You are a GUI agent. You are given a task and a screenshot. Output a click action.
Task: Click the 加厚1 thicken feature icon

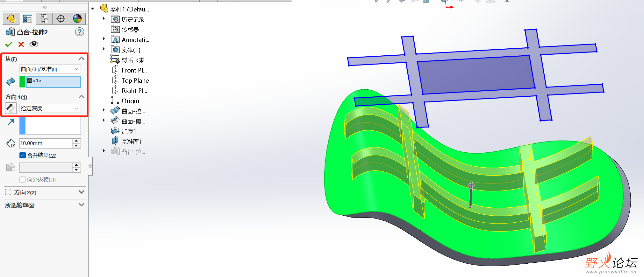pos(115,131)
